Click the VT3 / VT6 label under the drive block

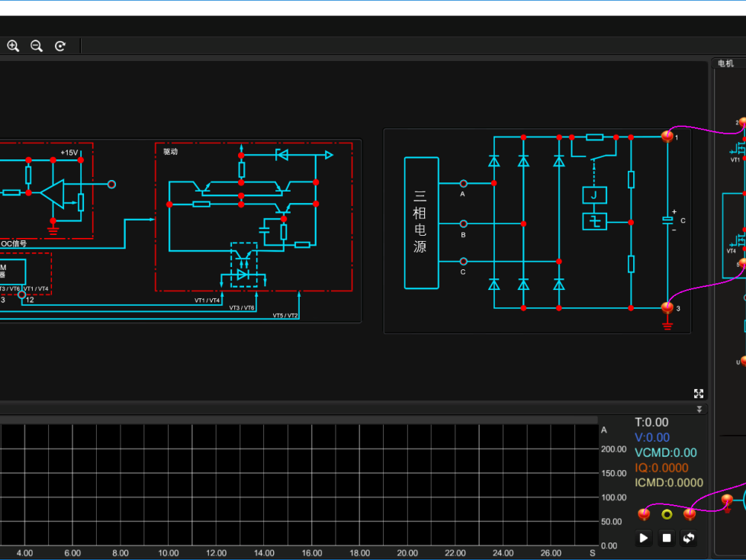click(242, 307)
